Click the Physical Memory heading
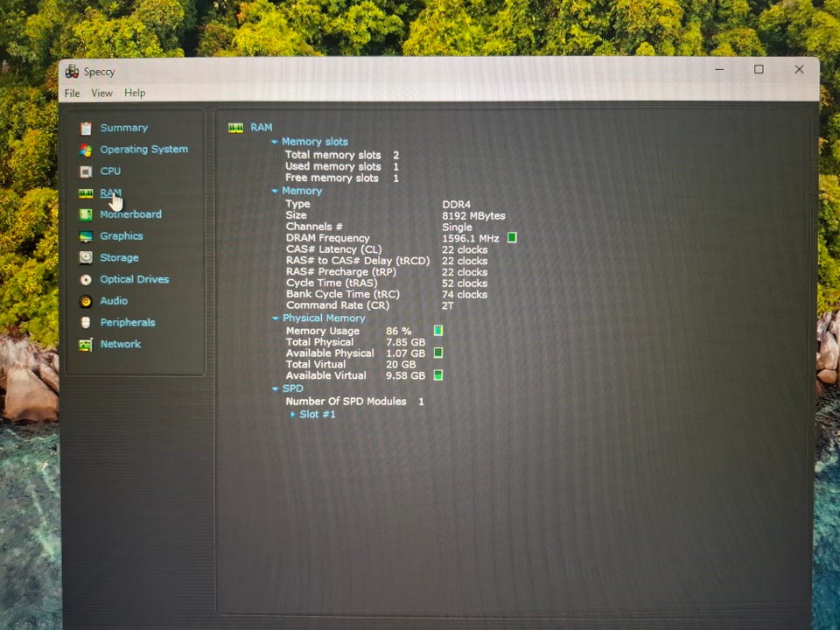The image size is (840, 630). [324, 318]
